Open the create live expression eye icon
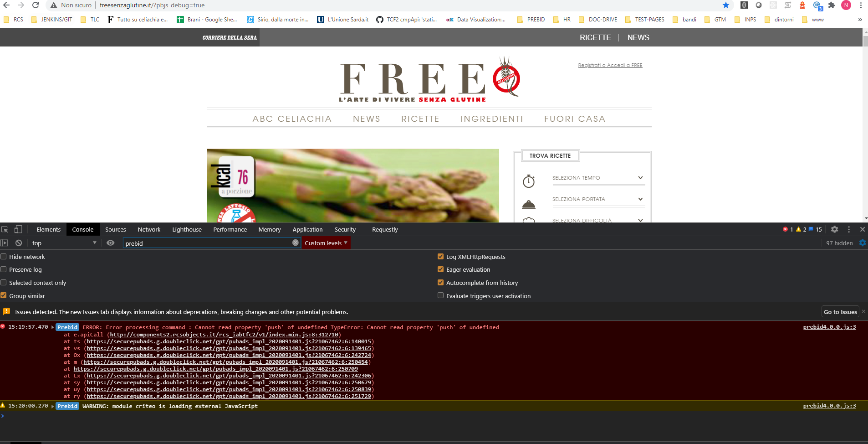The height and width of the screenshot is (444, 868). tap(110, 243)
